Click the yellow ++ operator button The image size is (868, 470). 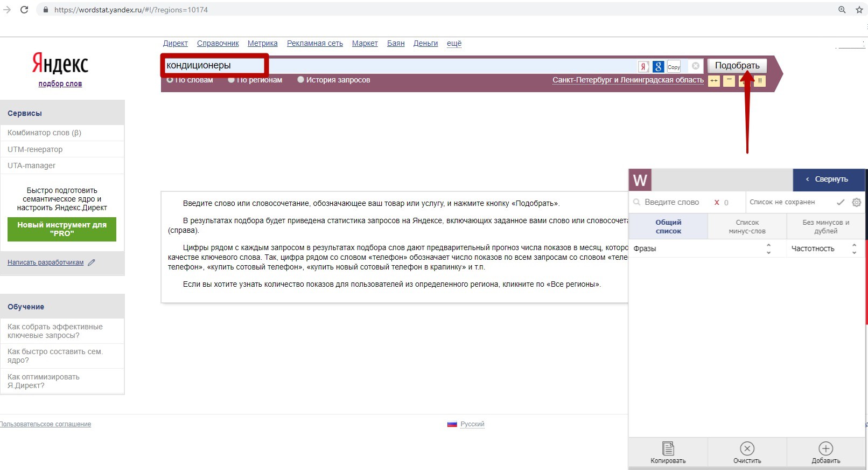714,81
